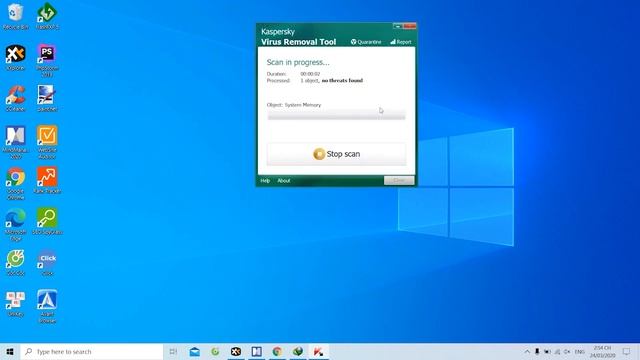Select the UniKey desktop shortcut
This screenshot has width=640, height=360.
coord(16,303)
